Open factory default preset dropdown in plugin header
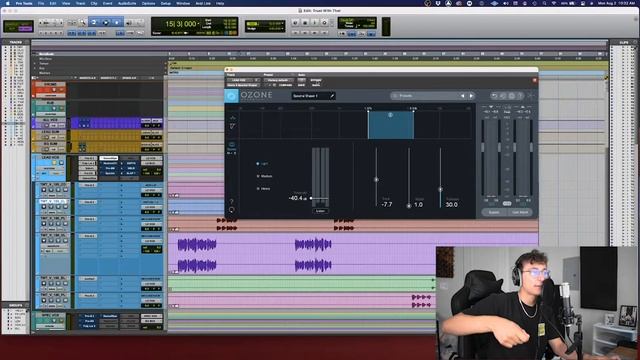This screenshot has height=360, width=640. click(279, 80)
